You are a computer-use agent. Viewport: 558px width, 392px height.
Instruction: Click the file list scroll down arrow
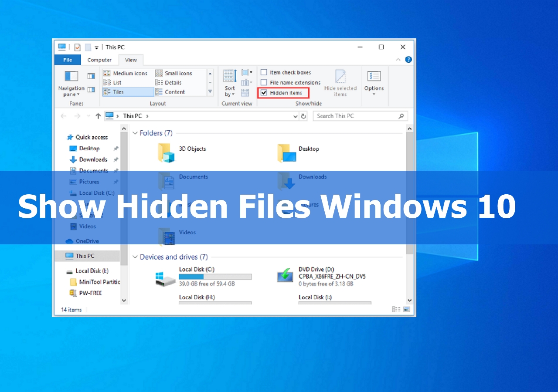[409, 300]
